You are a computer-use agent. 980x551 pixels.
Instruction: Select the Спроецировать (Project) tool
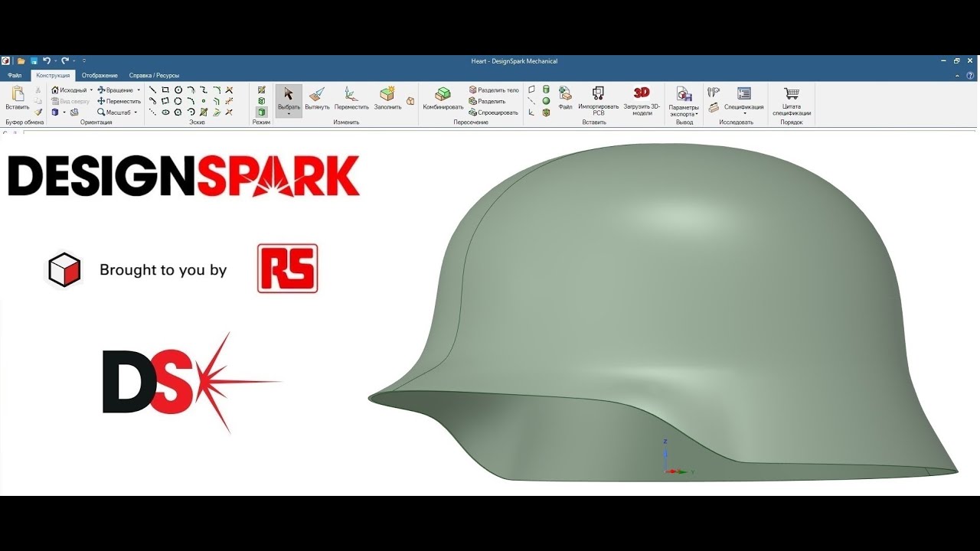click(494, 112)
